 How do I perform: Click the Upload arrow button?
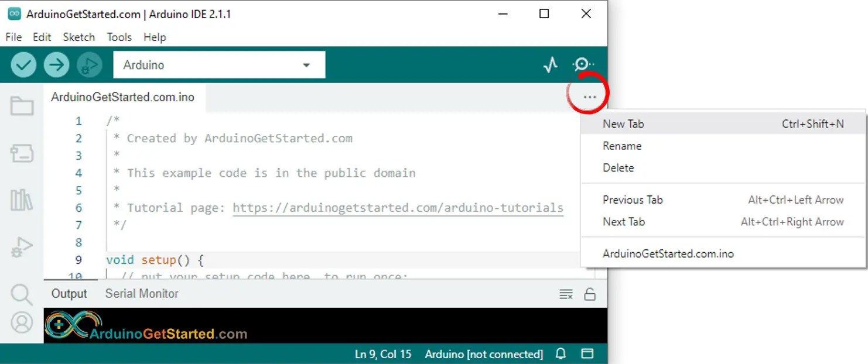[56, 65]
